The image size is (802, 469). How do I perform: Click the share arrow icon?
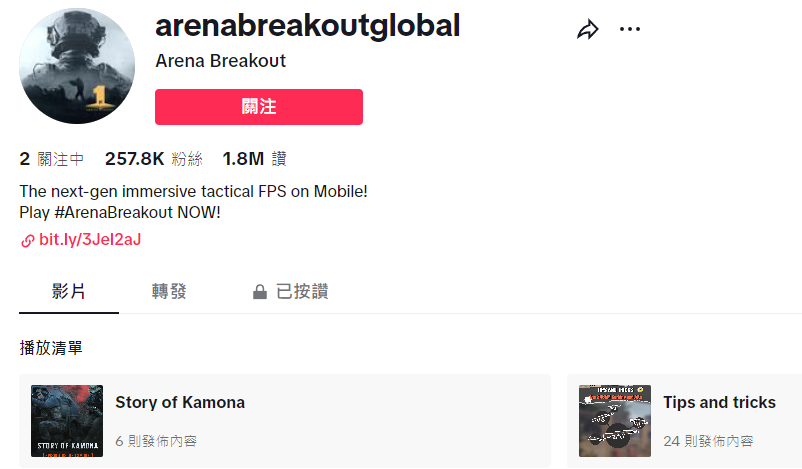[x=587, y=30]
